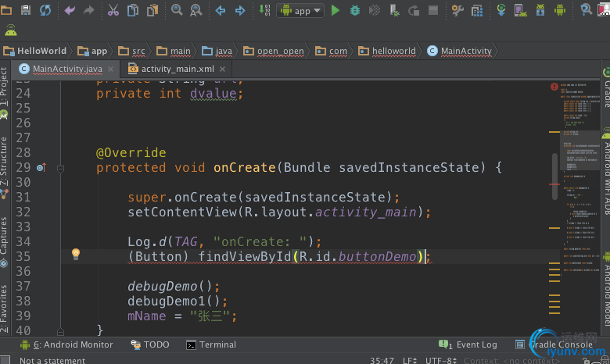Viewport: 610px width, 364px height.
Task: Open Android Monitor tool window
Action: [66, 344]
